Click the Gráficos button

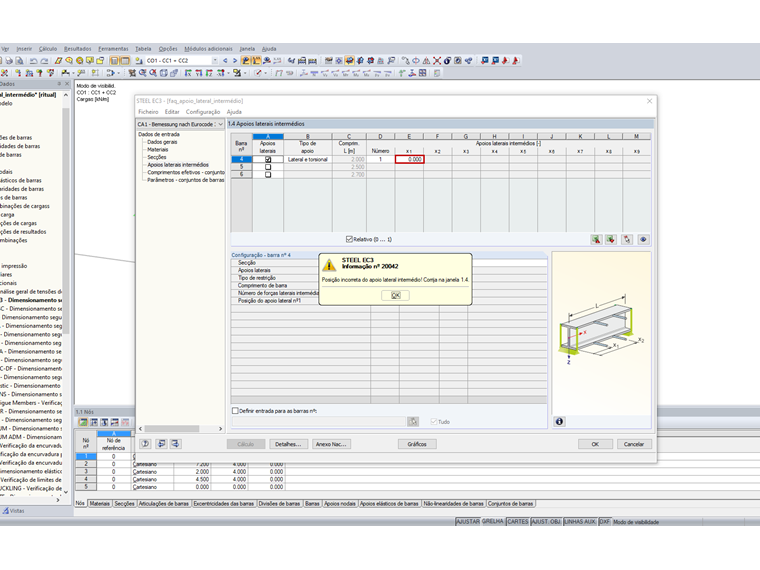tap(417, 444)
